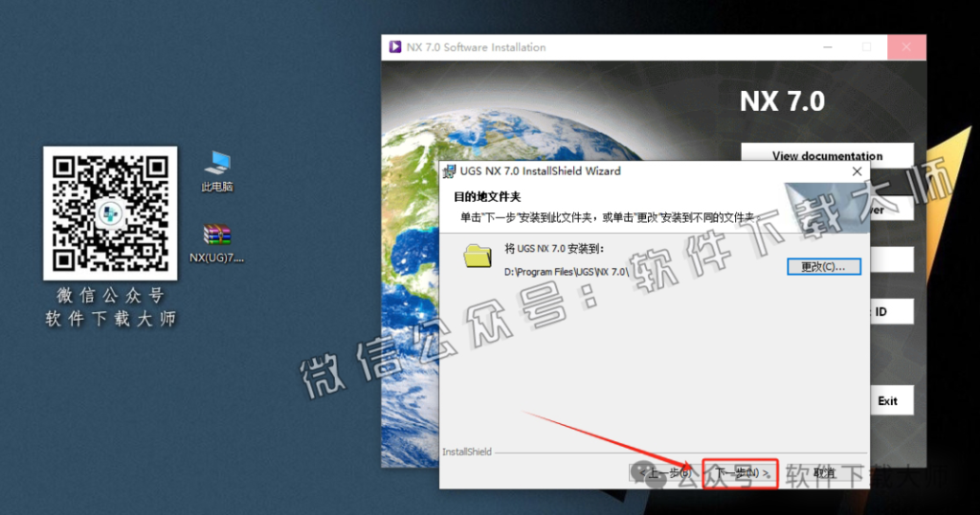Open the 此电脑 desktop icon
Viewport: 980px width, 515px height.
(x=217, y=170)
